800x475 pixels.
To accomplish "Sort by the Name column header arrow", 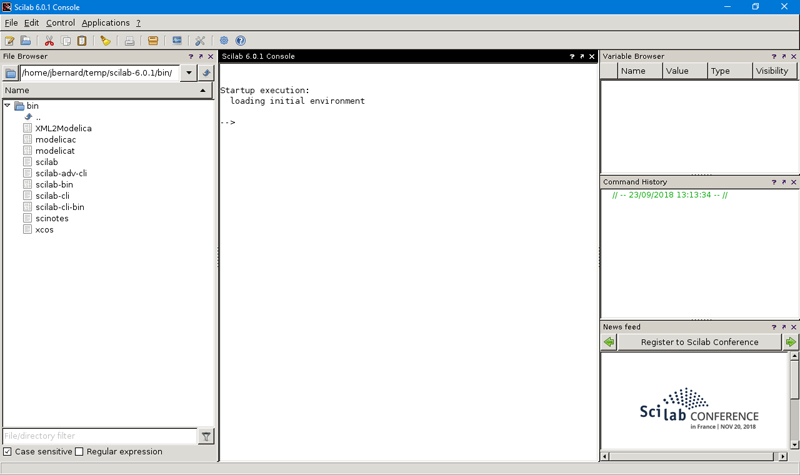I will [203, 90].
